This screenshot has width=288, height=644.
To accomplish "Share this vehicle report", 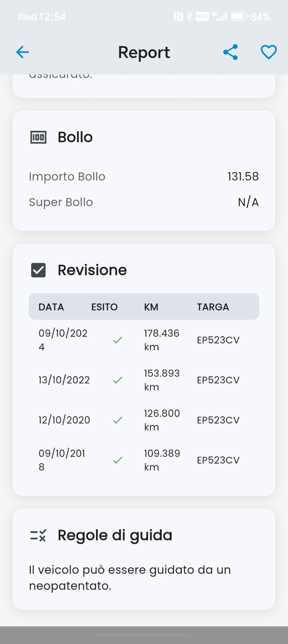I will tap(230, 52).
